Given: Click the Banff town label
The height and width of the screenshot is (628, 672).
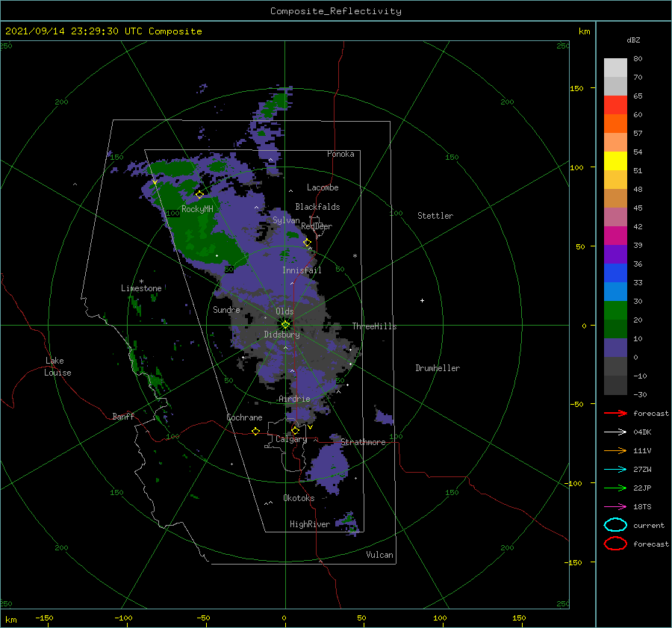Looking at the screenshot, I should pos(123,416).
